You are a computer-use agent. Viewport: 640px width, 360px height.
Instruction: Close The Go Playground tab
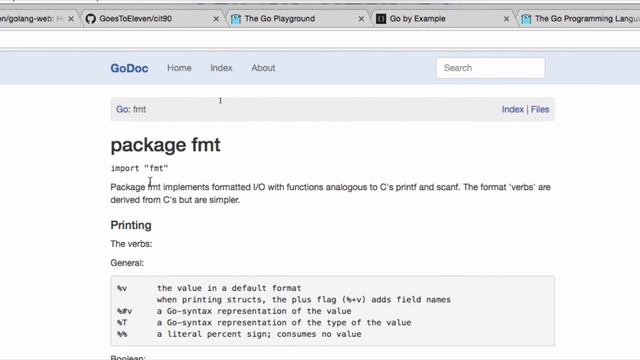[x=361, y=19]
